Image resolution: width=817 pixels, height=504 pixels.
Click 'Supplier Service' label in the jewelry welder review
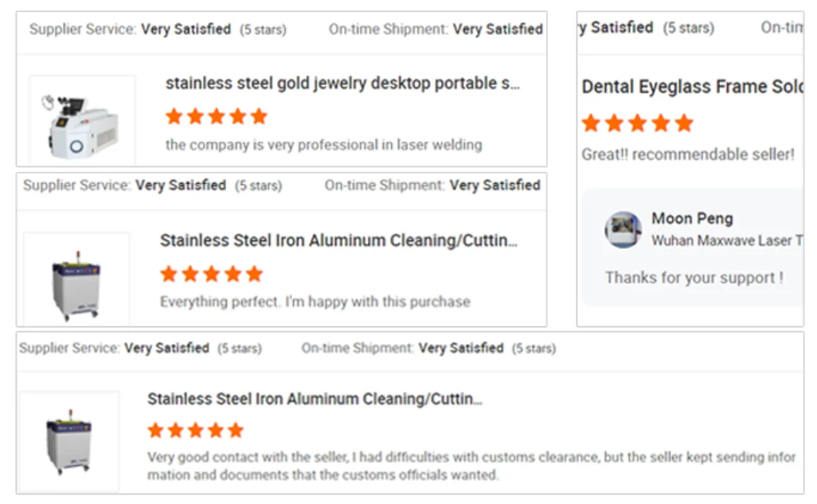(x=82, y=29)
